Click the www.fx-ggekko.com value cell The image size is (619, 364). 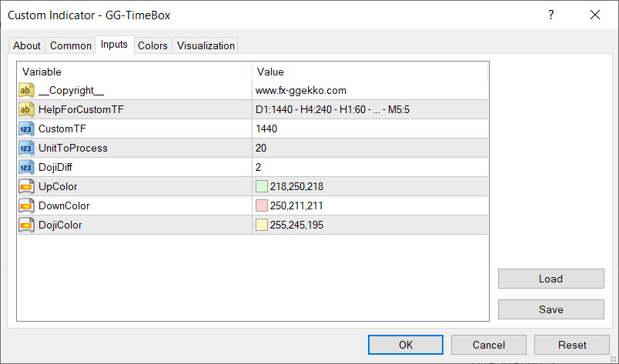tap(370, 90)
